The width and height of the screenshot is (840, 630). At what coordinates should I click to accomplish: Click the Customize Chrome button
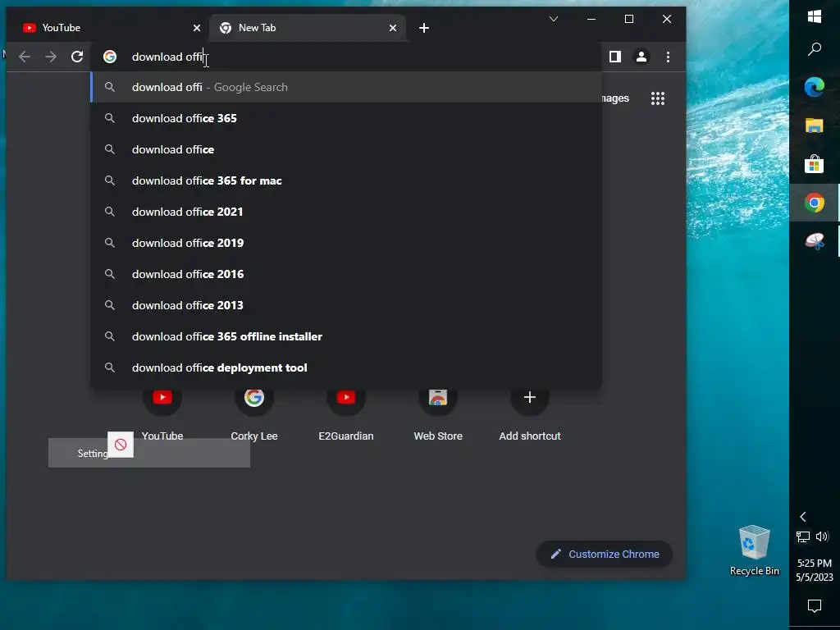pos(605,554)
